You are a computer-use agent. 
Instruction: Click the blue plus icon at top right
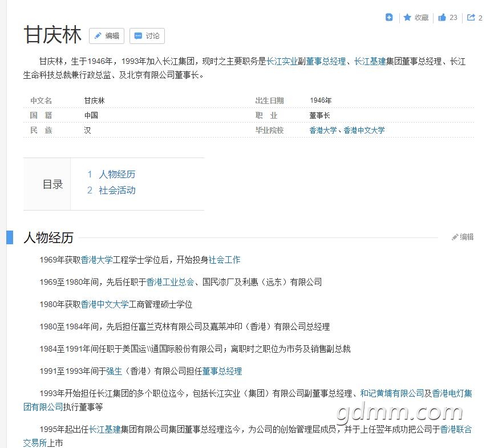(389, 17)
